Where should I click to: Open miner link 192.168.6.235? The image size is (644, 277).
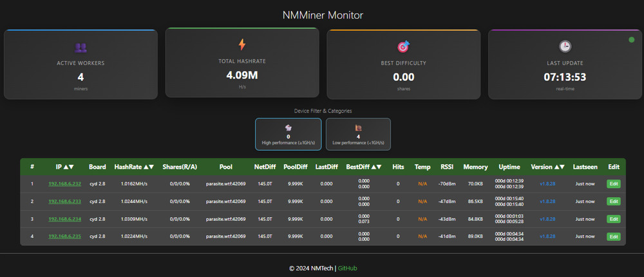[65, 236]
